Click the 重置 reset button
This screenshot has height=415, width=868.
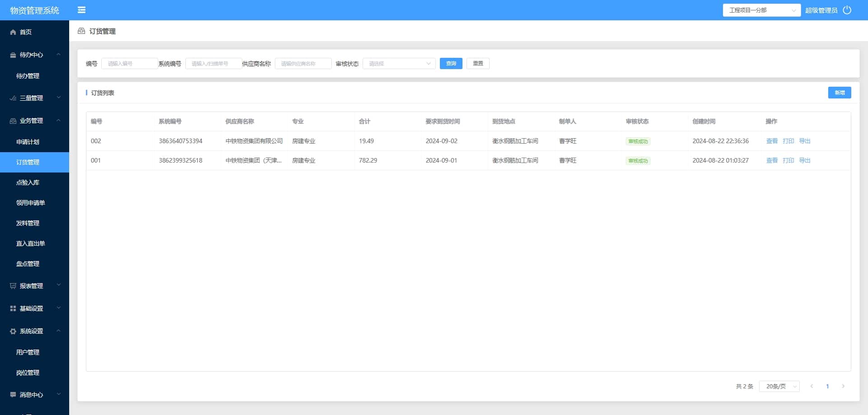tap(478, 64)
